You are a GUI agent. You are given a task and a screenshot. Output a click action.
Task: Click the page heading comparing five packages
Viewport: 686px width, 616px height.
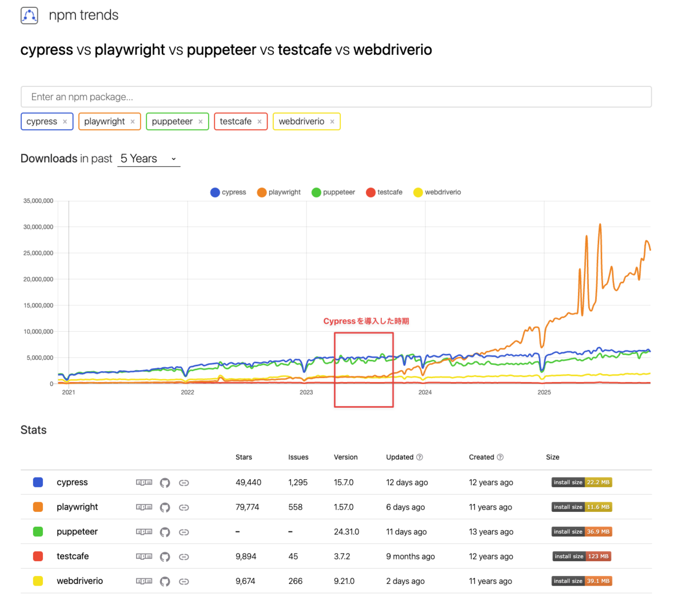[x=226, y=50]
